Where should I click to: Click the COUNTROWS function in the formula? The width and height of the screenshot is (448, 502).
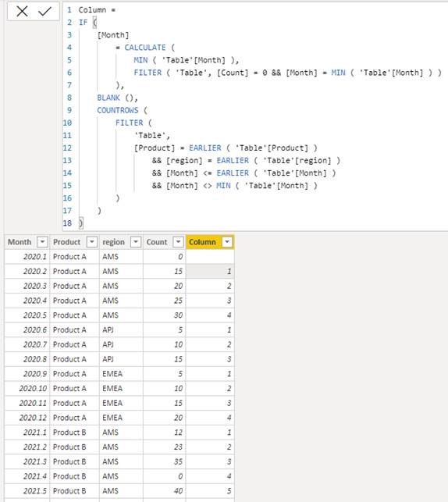pos(117,110)
